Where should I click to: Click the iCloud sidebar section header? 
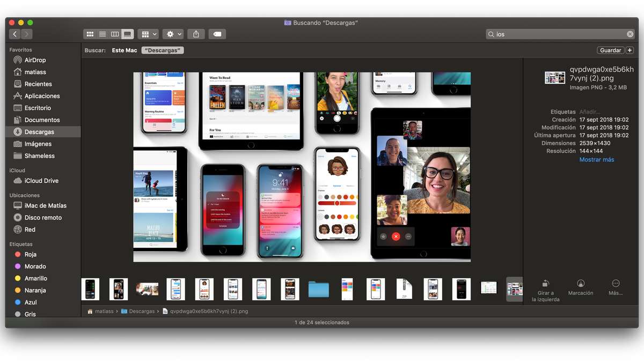point(17,171)
